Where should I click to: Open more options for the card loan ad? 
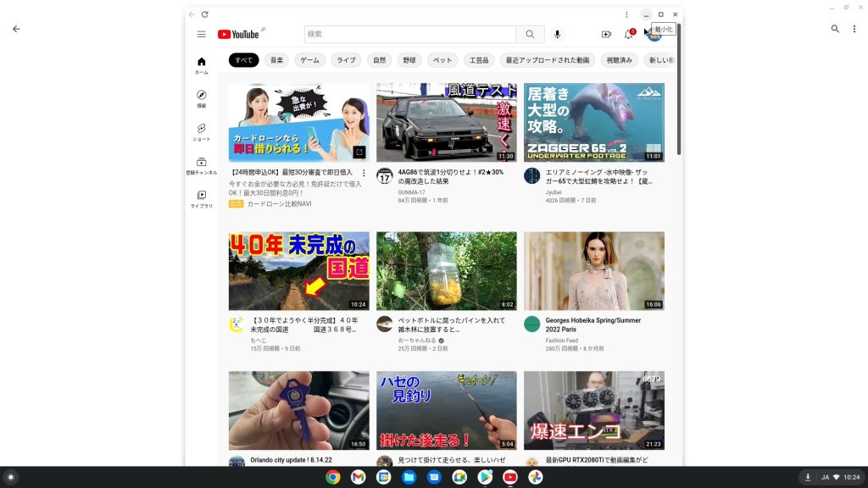pyautogui.click(x=364, y=173)
